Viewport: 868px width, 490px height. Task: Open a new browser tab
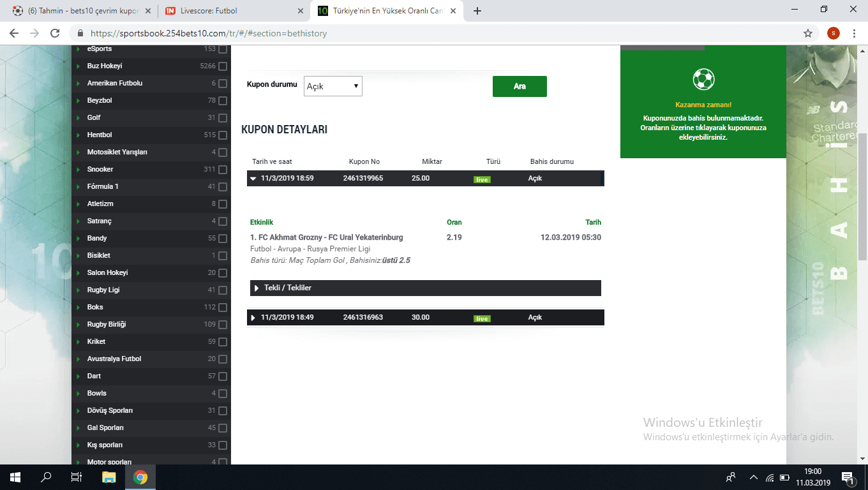click(x=477, y=11)
